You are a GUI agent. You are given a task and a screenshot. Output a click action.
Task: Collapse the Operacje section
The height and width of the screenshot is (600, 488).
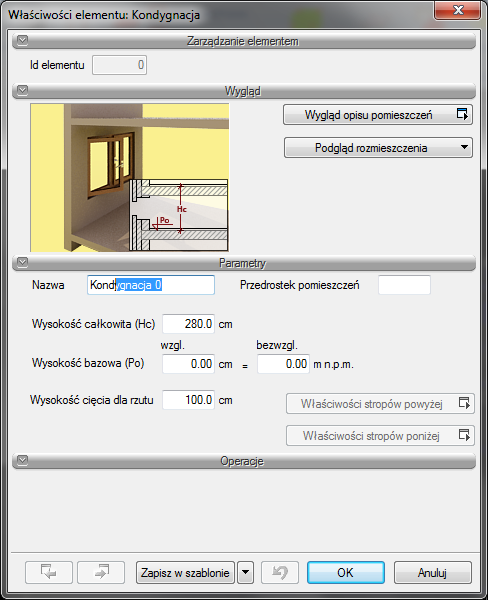[x=23, y=460]
